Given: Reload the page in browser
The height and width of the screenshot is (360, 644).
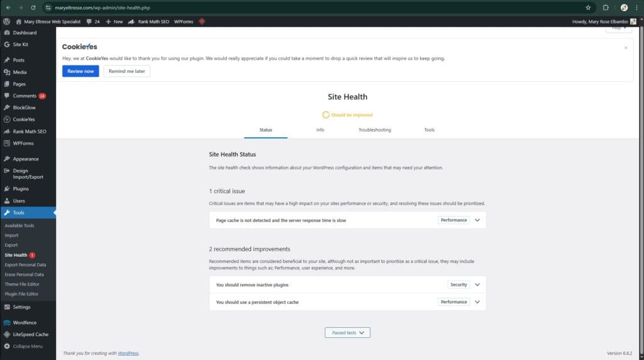Looking at the screenshot, I should [x=33, y=8].
